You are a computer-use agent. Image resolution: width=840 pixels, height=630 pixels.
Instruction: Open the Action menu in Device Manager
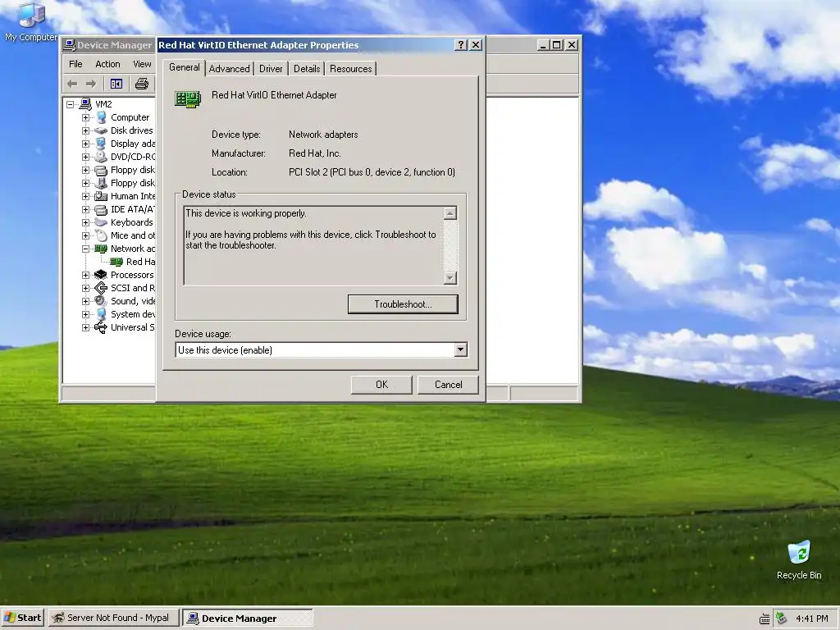(107, 64)
